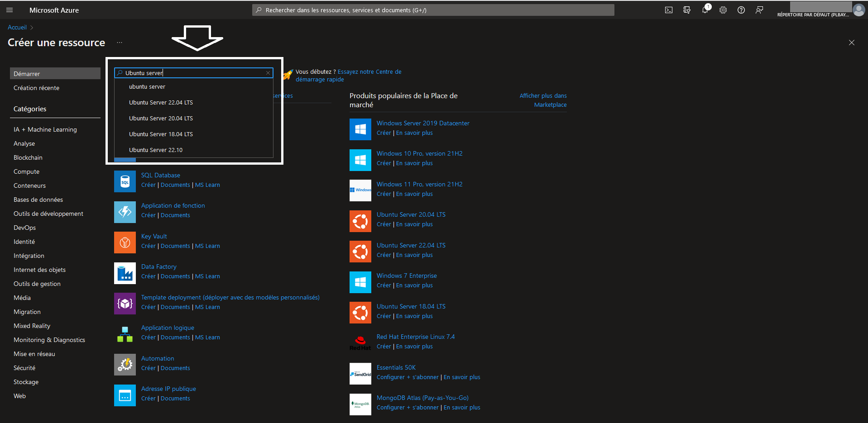Click the Application de fonction icon
The width and height of the screenshot is (868, 423).
pyautogui.click(x=125, y=212)
